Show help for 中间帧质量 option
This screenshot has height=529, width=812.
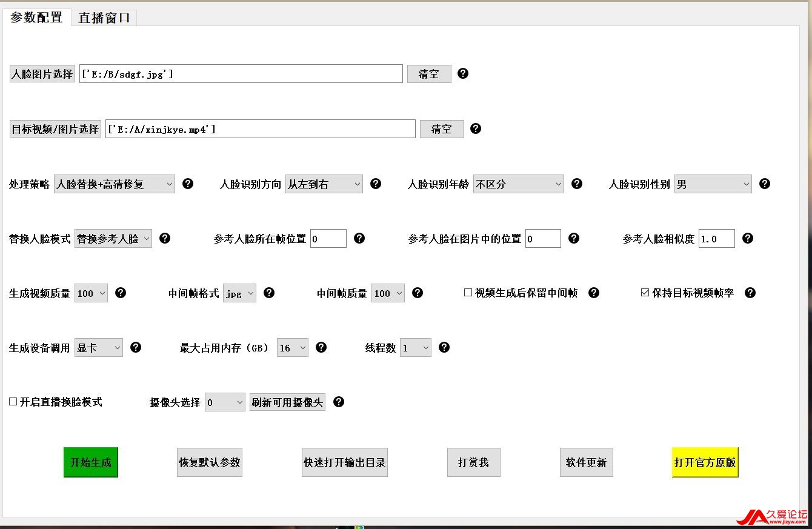418,293
